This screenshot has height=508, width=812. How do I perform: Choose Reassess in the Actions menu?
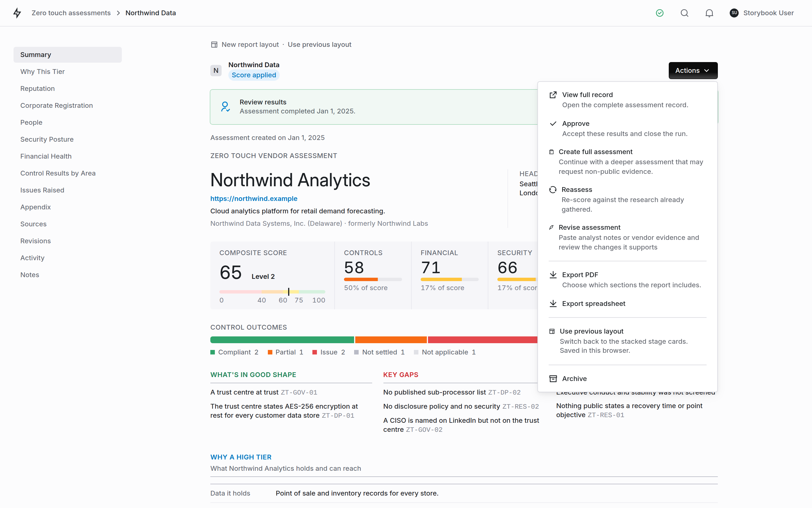tap(627, 199)
